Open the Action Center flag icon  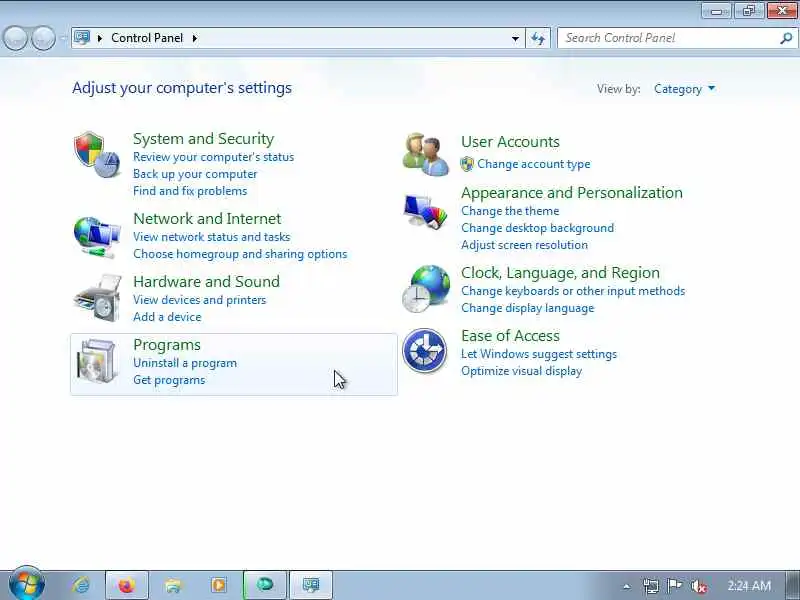pos(674,586)
